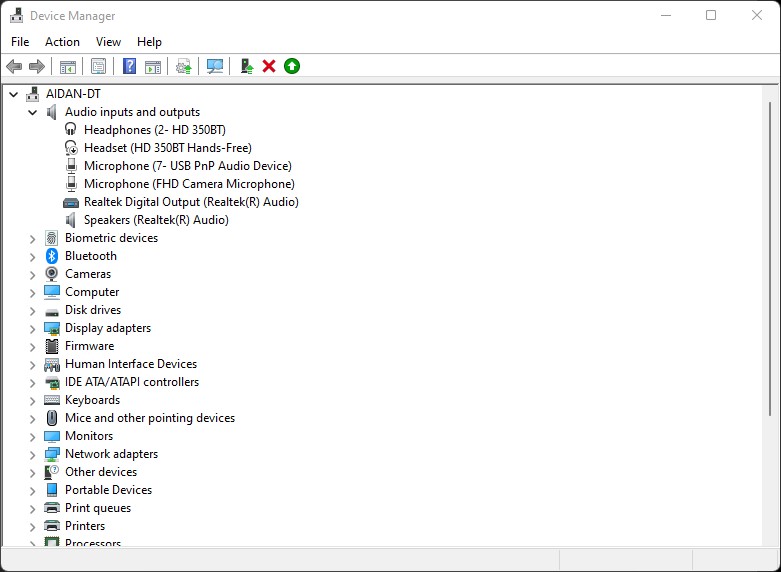781x572 pixels.
Task: Open the View menu
Action: 108,42
